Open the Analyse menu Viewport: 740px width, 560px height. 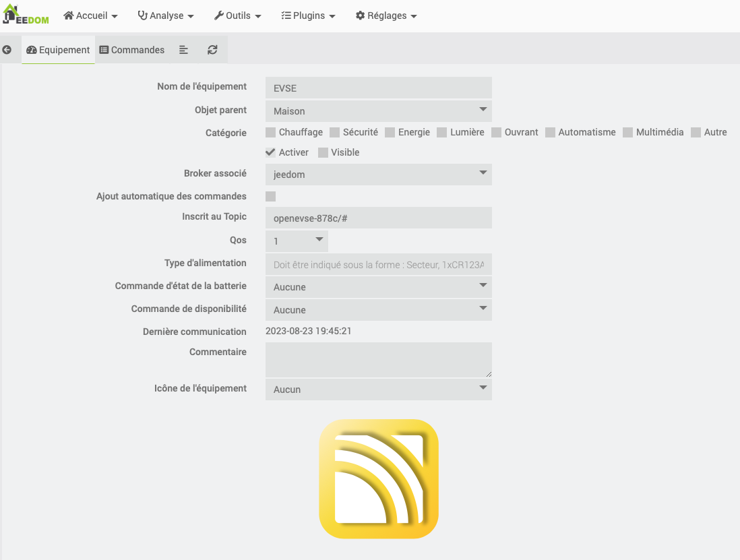[x=166, y=15]
